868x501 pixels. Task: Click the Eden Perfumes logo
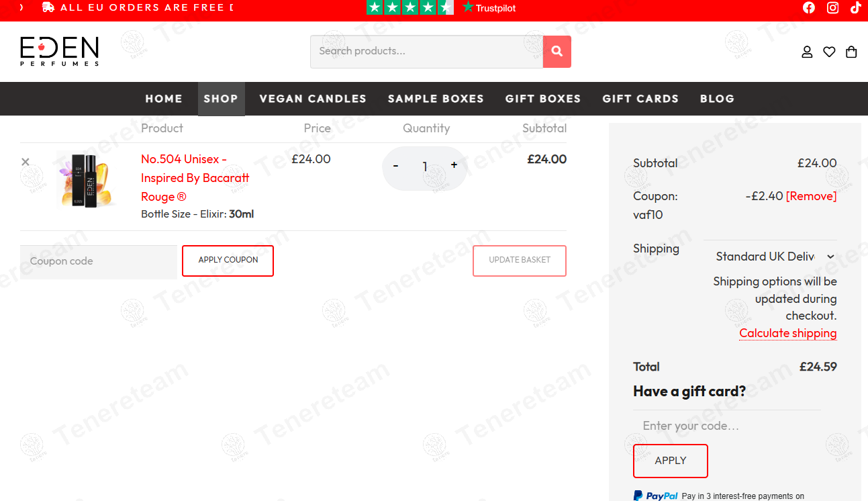(60, 51)
